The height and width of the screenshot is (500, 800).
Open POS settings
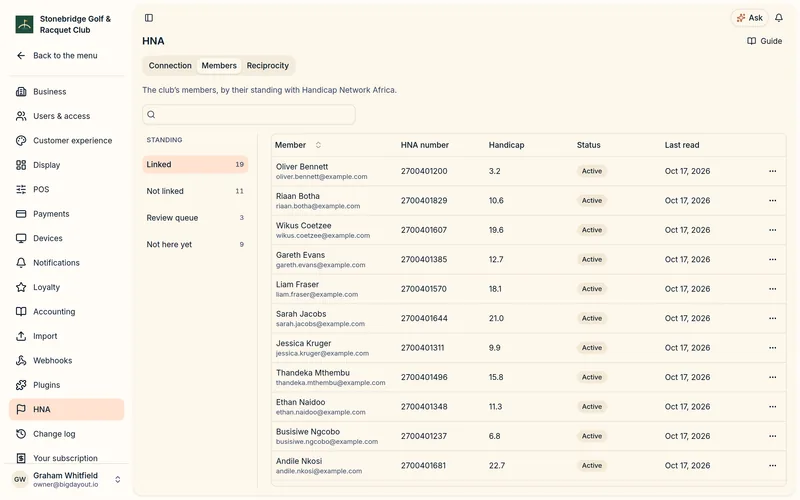pos(66,190)
